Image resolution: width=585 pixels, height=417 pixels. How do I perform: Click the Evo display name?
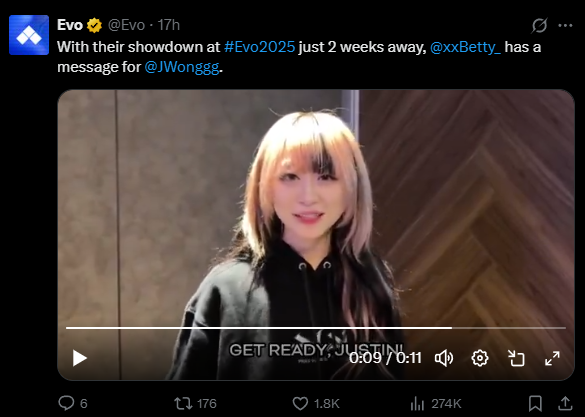[x=70, y=25]
